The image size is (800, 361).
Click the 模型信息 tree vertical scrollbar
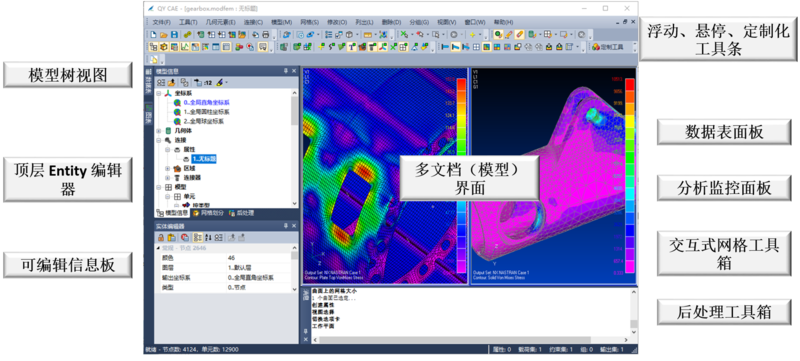coord(294,148)
